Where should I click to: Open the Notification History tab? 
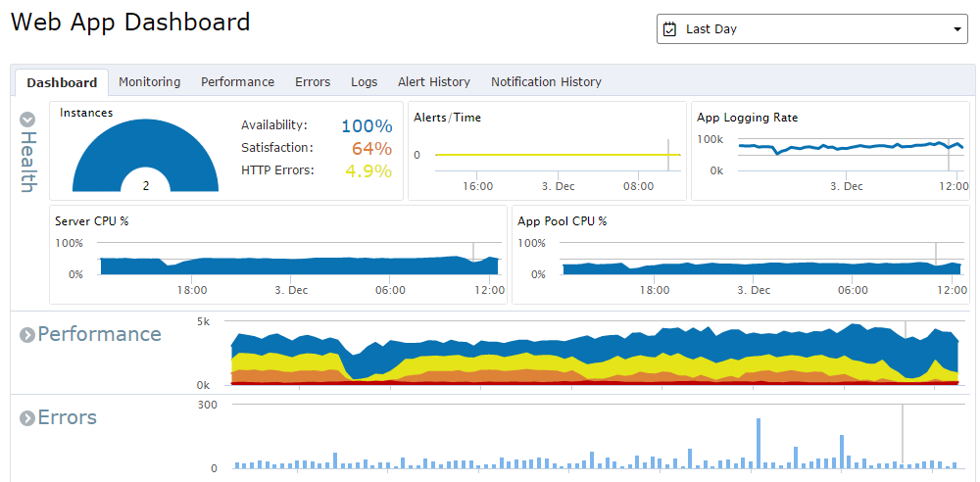546,82
